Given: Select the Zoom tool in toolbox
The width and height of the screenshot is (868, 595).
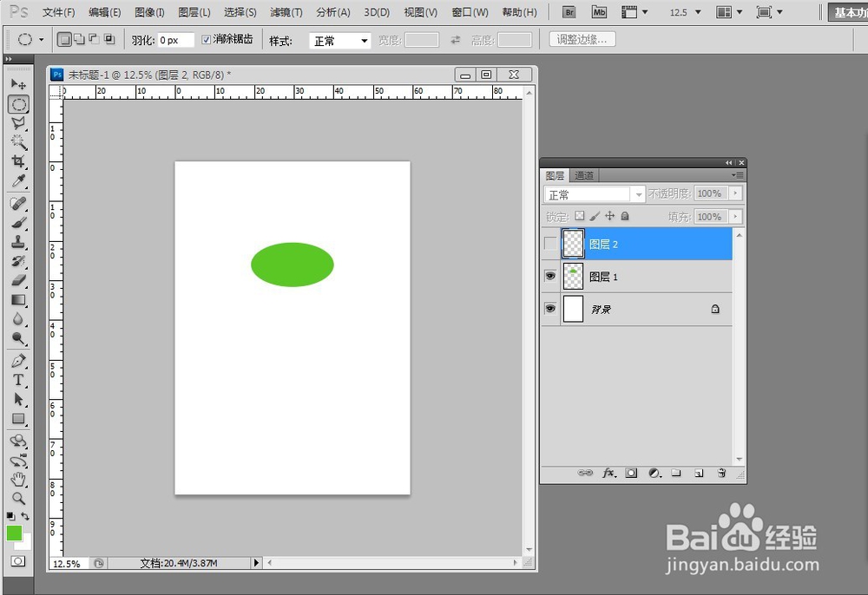Looking at the screenshot, I should (x=18, y=499).
